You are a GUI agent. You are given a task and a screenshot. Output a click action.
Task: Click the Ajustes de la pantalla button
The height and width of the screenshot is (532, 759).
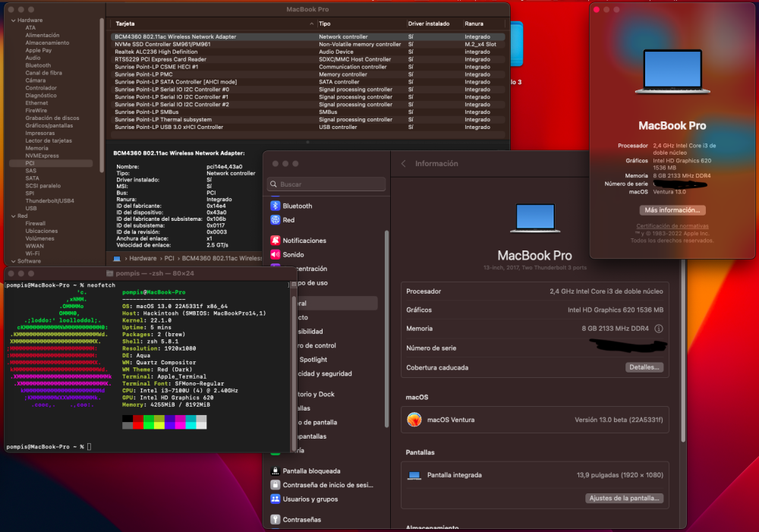(625, 498)
